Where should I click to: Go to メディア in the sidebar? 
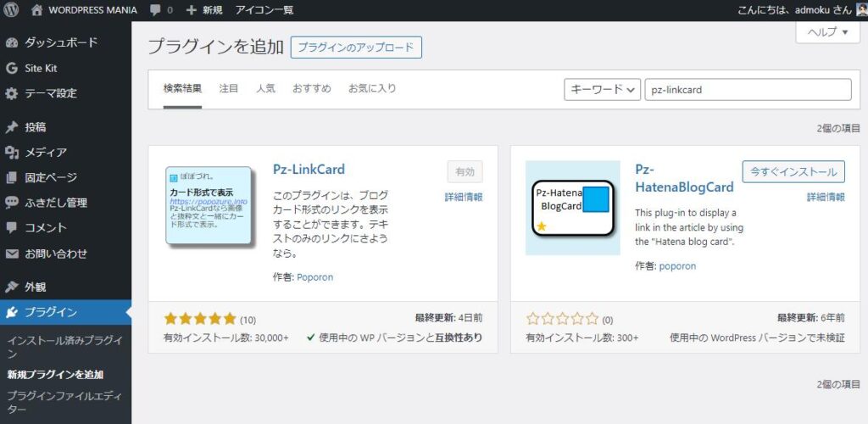(45, 153)
